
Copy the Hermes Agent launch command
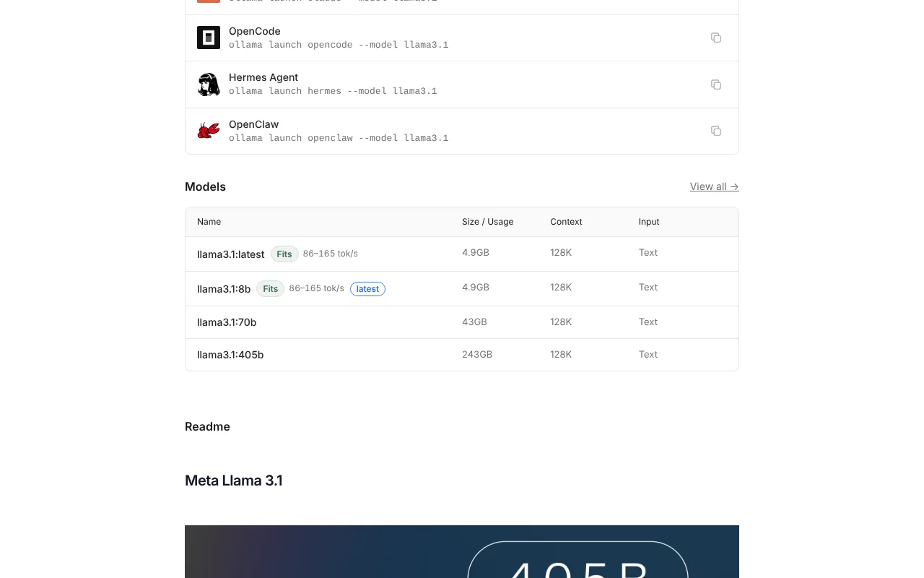[x=716, y=85]
